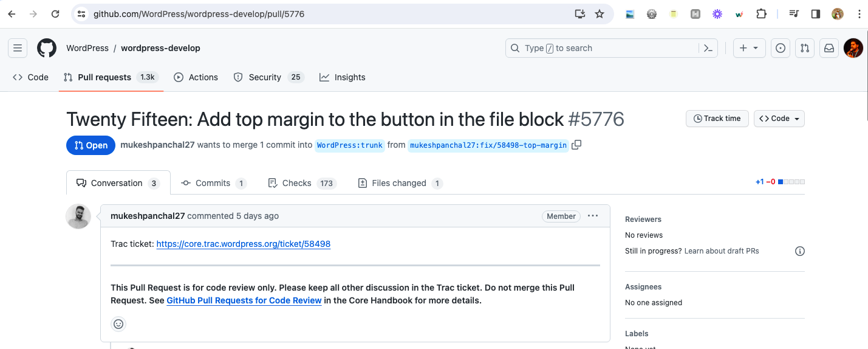This screenshot has height=349, width=868.
Task: Open GitHub Pull Requests for Code Review link
Action: point(244,300)
